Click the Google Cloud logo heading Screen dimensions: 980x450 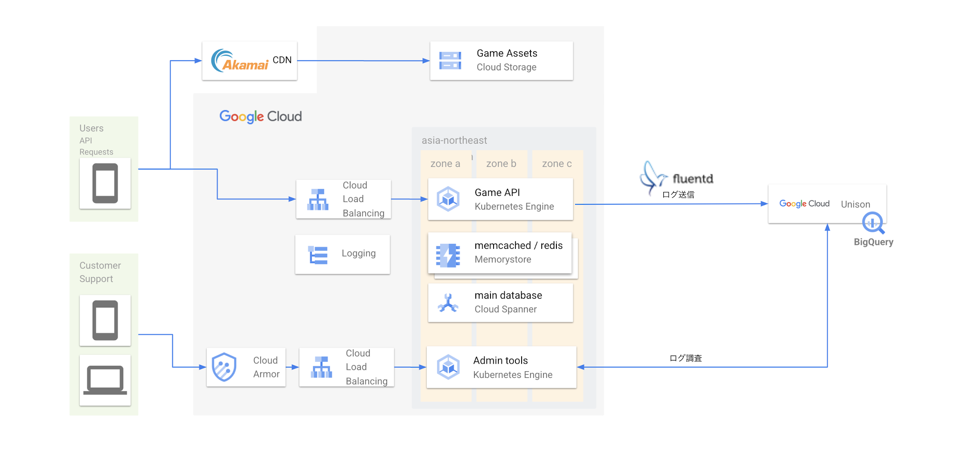click(261, 117)
